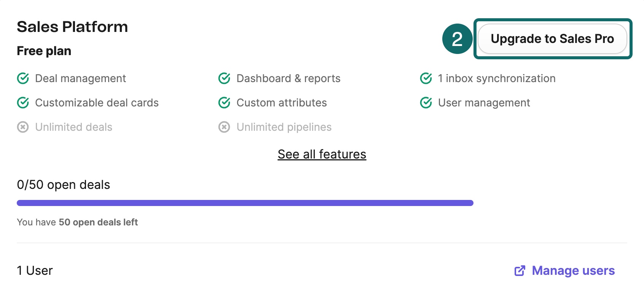
Task: Click the Custom attributes checkmark icon
Action: coord(224,103)
